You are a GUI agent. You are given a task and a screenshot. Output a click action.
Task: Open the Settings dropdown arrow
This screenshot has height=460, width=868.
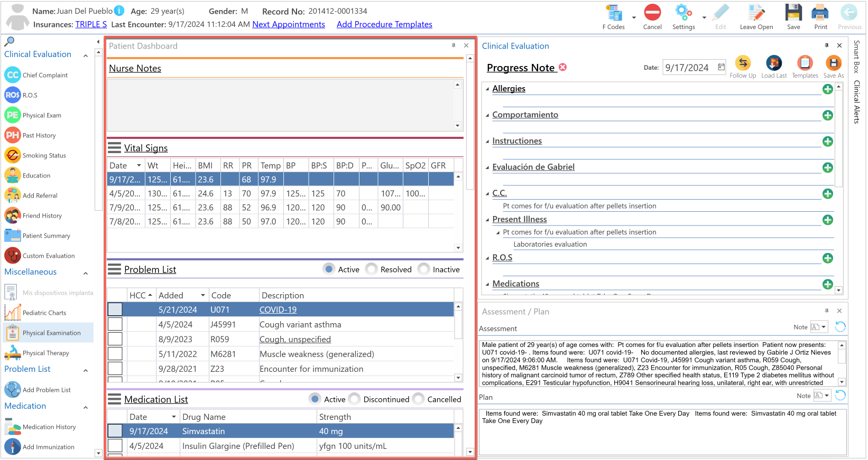[704, 17]
